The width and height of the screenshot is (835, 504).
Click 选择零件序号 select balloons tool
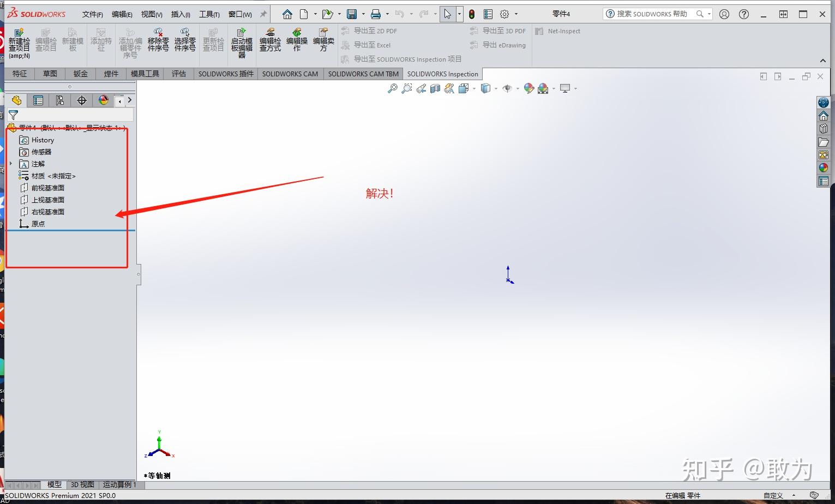pyautogui.click(x=185, y=40)
